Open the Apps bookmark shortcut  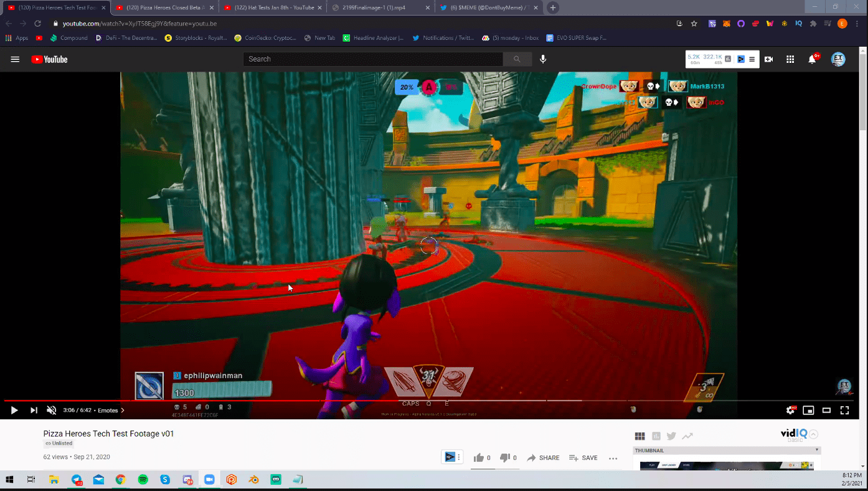[17, 38]
